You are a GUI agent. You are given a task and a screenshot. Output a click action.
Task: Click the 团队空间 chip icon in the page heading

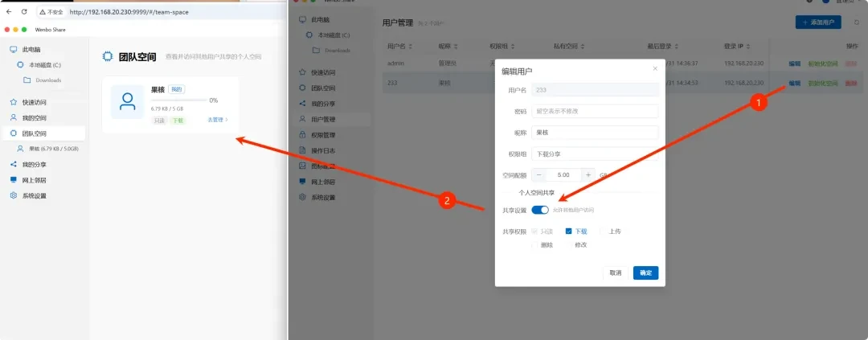coord(108,56)
